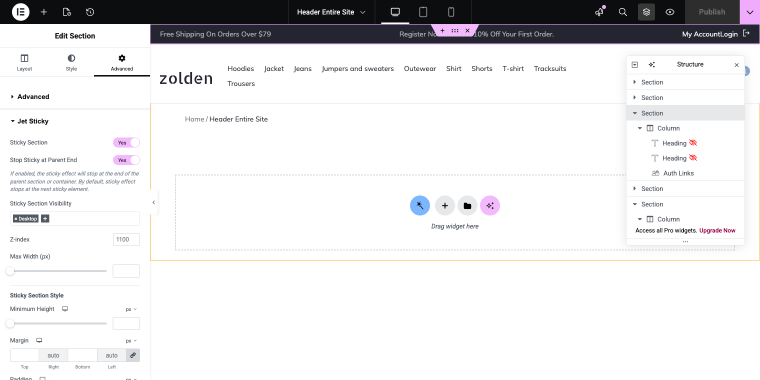Open the revision history icon

(x=90, y=12)
